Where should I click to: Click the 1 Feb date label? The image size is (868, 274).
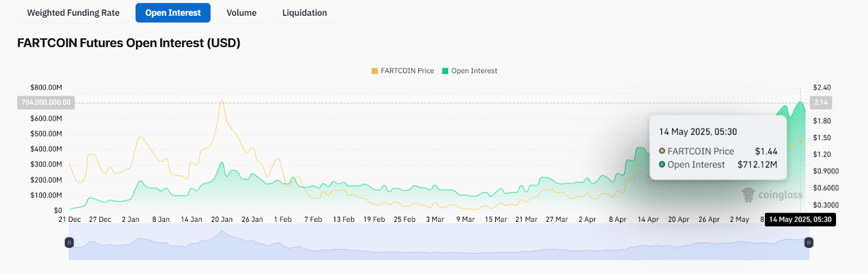[283, 219]
